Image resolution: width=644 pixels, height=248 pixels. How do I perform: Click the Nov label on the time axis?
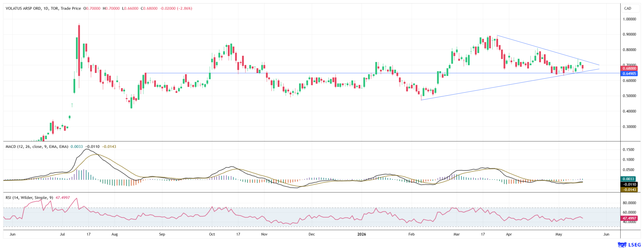[264, 234]
